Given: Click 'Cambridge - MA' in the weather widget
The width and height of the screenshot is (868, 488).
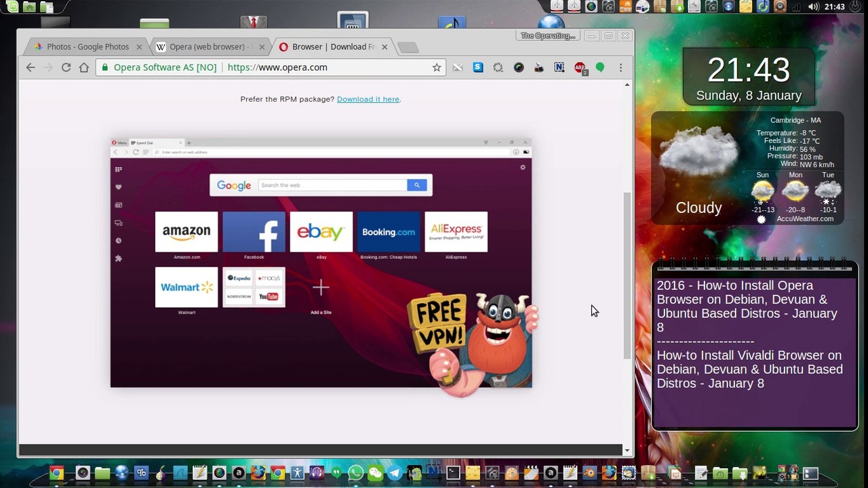Looking at the screenshot, I should (x=795, y=120).
